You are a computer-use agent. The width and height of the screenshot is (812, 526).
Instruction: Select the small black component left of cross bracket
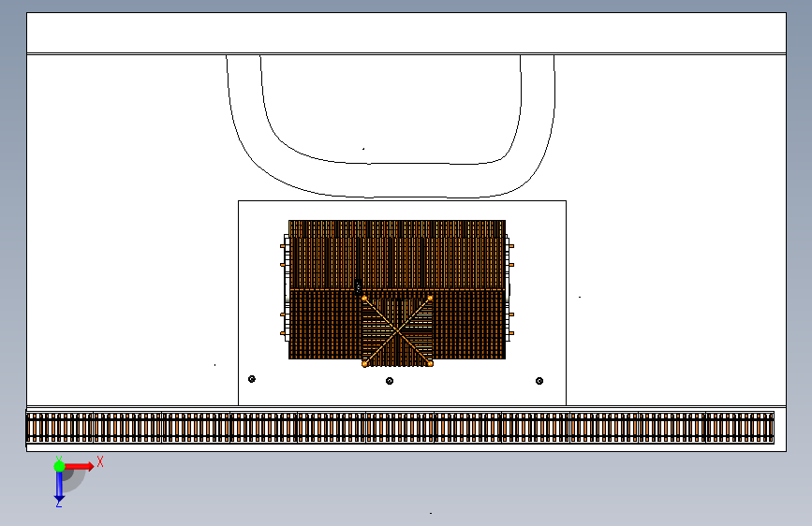coord(359,286)
